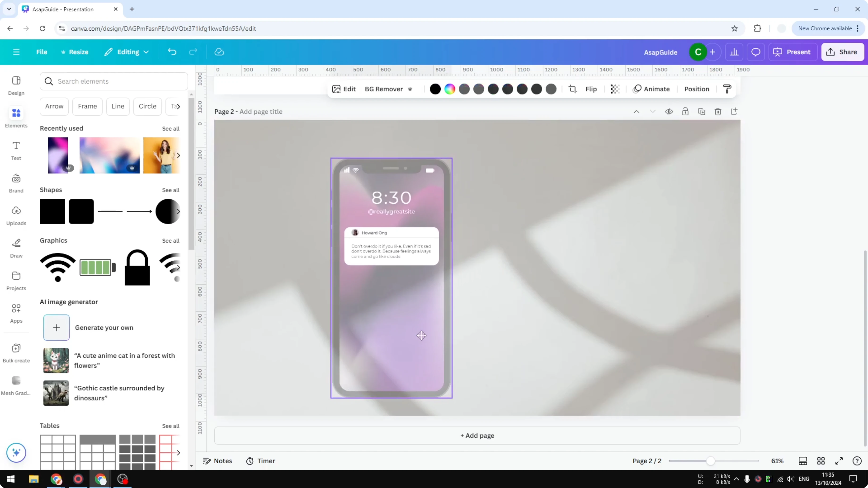This screenshot has width=868, height=488.
Task: Check cloud save status icon
Action: tap(219, 52)
